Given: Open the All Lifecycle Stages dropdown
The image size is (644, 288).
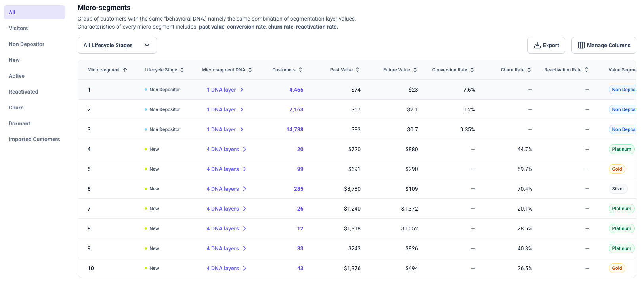Looking at the screenshot, I should 117,45.
